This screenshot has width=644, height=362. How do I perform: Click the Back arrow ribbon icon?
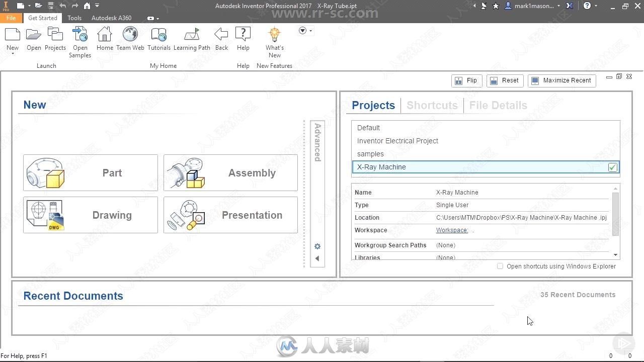coord(221,35)
